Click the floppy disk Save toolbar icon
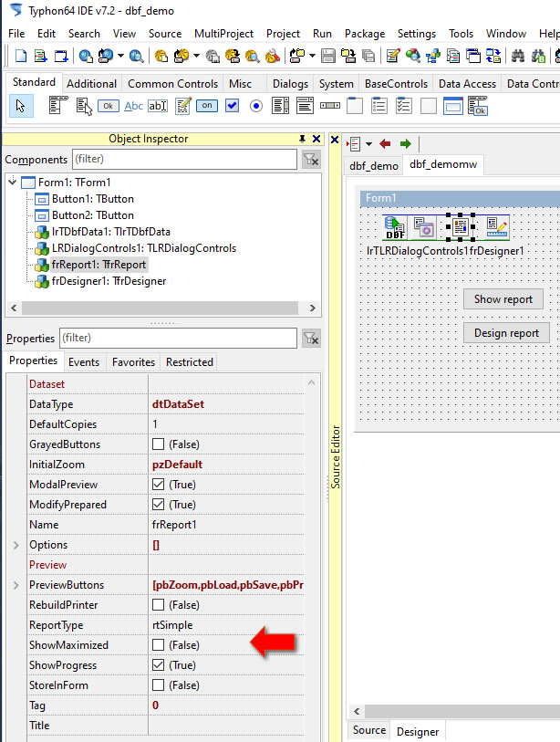 [x=327, y=56]
